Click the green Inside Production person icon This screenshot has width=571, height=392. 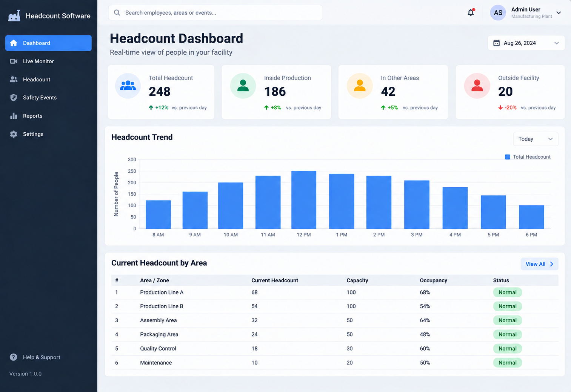[243, 86]
